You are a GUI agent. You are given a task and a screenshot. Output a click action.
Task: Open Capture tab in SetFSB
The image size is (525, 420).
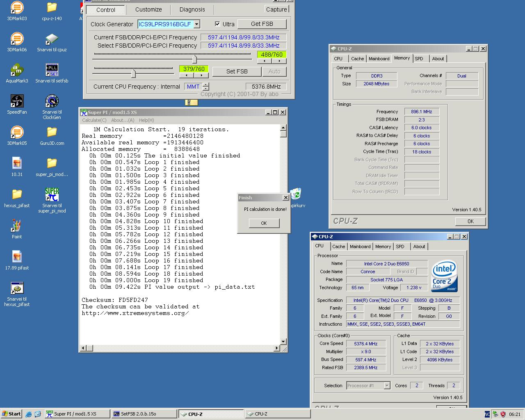point(276,9)
